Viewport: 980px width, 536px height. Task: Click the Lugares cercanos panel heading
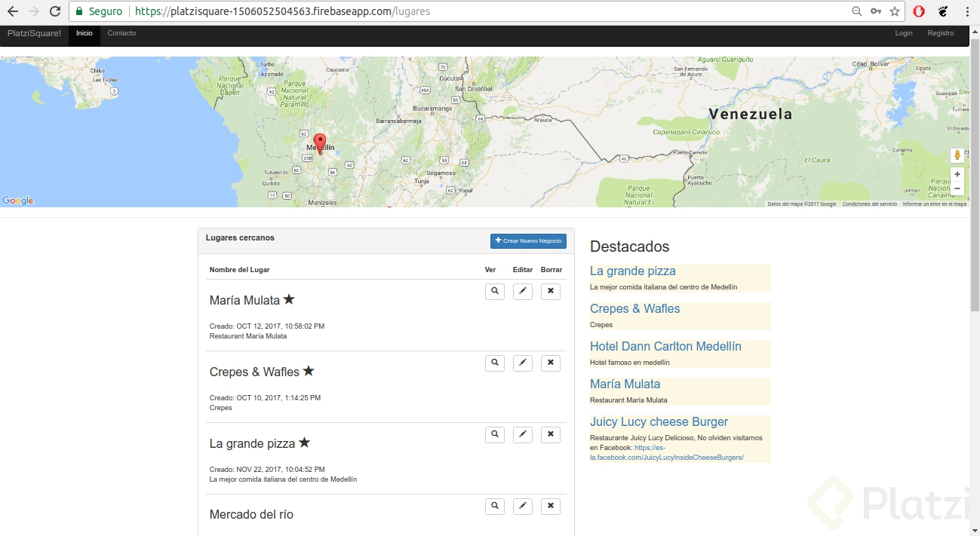pos(240,237)
